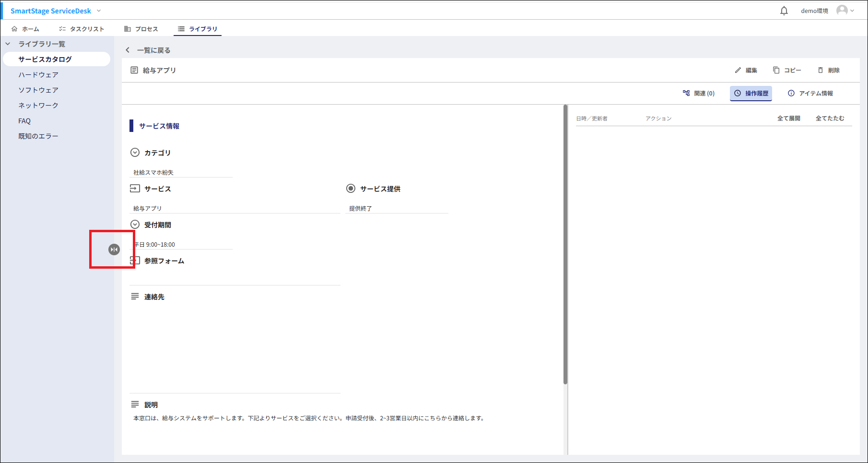Click the サービス提供 radio icon
868x463 pixels.
351,189
